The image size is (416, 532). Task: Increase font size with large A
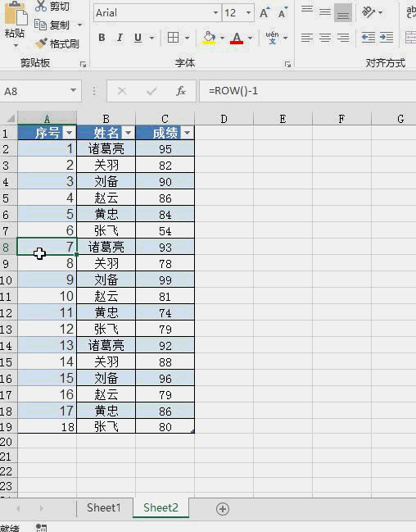point(265,12)
